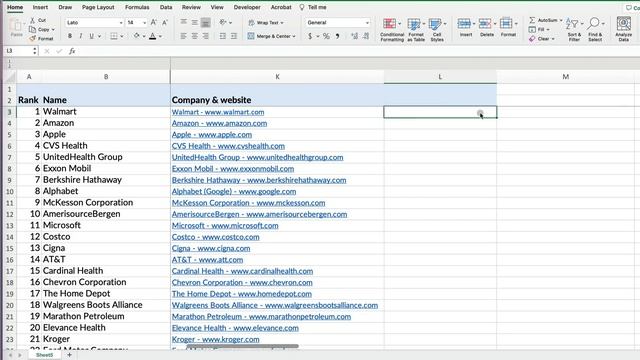
Task: Open the Review ribbon tab
Action: pos(191,7)
